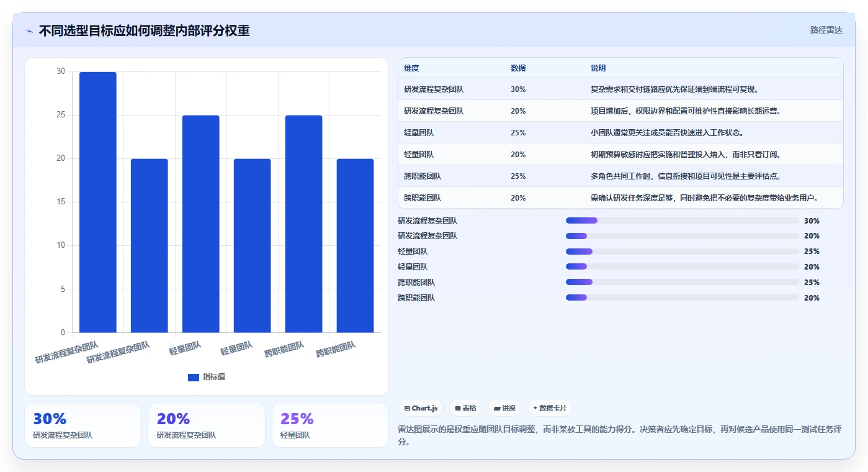Click the 研发流程复杂团队 20% progress bar
868x472 pixels.
tap(682, 236)
